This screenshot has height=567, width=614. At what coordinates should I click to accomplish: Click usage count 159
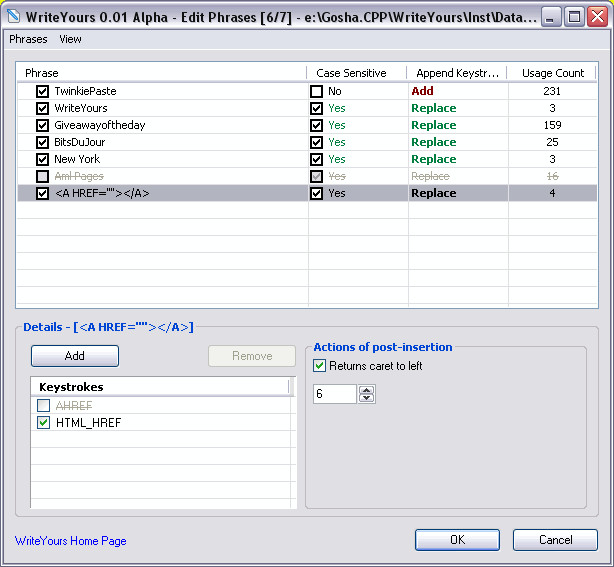(552, 125)
